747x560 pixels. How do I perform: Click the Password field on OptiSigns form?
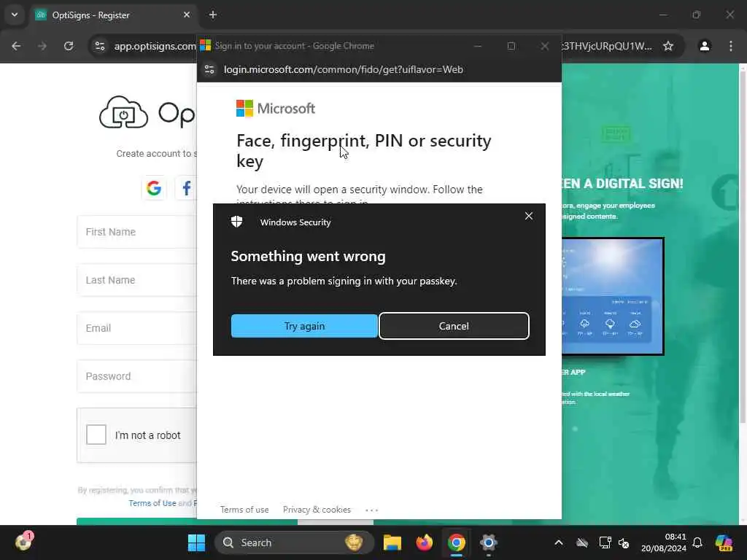click(x=136, y=376)
